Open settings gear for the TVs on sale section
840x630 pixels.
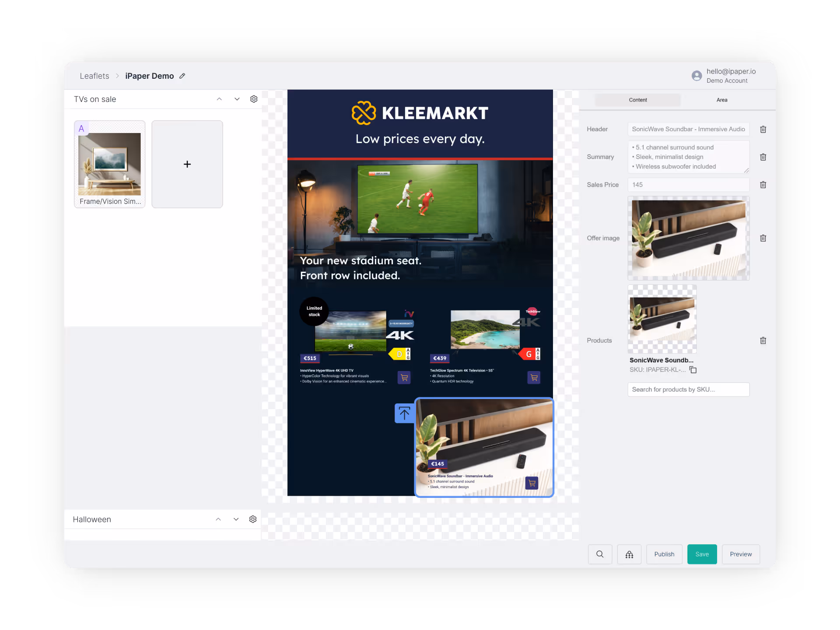[x=254, y=99]
